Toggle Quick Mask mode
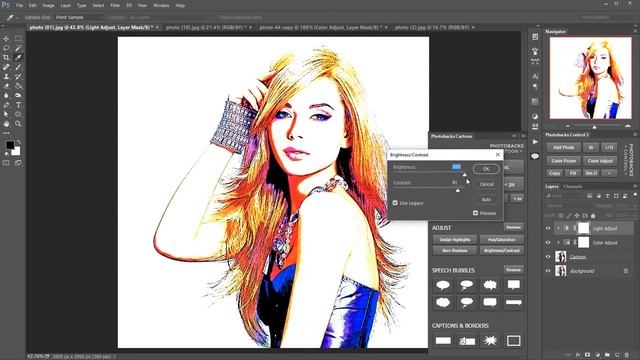The height and width of the screenshot is (360, 640). pos(6,163)
